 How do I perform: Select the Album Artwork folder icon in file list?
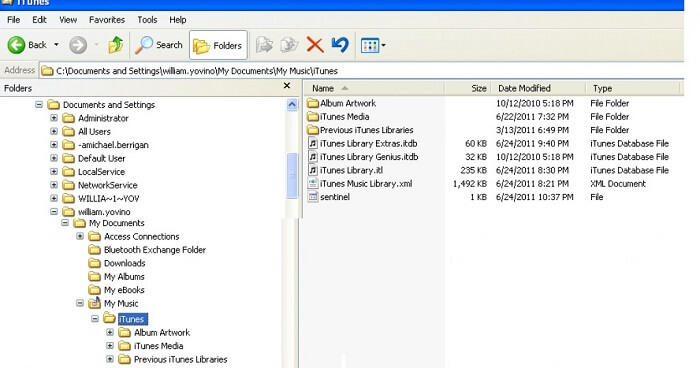coord(313,103)
